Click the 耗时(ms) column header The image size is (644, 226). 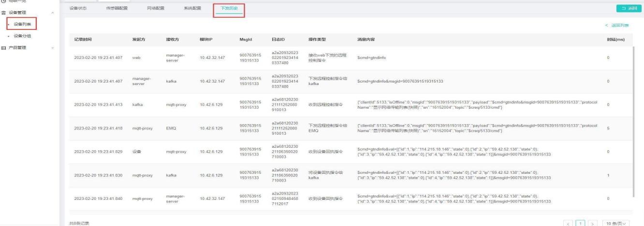pyautogui.click(x=615, y=39)
